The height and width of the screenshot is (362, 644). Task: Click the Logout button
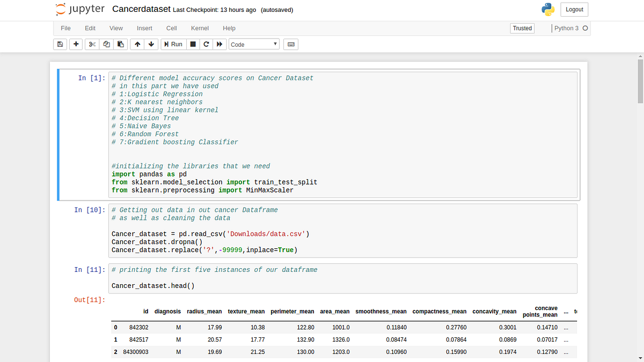pyautogui.click(x=574, y=9)
